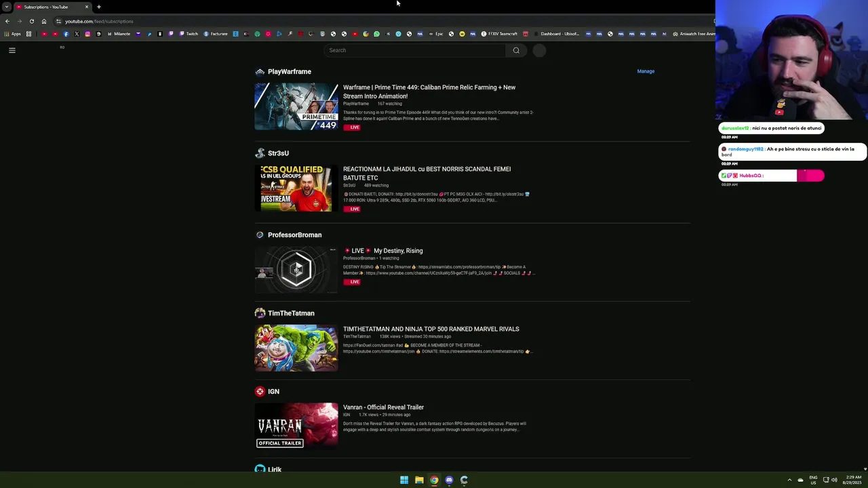Open the YouTube hamburger guide menu
The height and width of the screenshot is (488, 868).
pyautogui.click(x=12, y=50)
